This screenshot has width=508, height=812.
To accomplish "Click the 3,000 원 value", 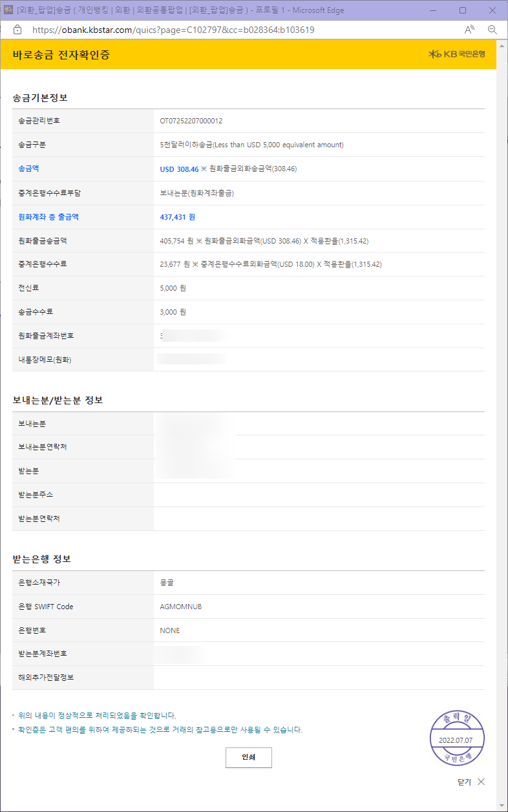I will tap(173, 312).
